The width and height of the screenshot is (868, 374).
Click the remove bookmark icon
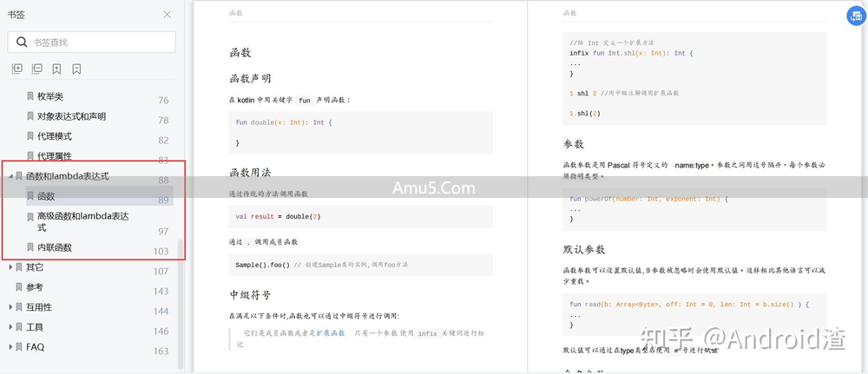tap(76, 69)
